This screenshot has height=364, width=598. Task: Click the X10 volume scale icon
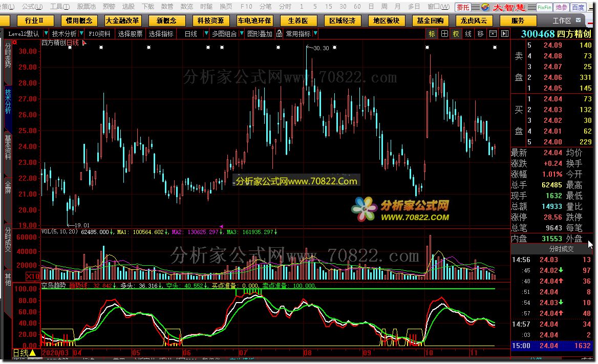pos(32,276)
